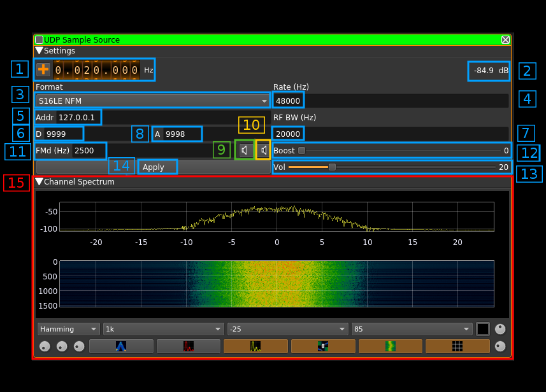Image resolution: width=546 pixels, height=392 pixels.
Task: Collapse the Settings section
Action: pyautogui.click(x=40, y=50)
